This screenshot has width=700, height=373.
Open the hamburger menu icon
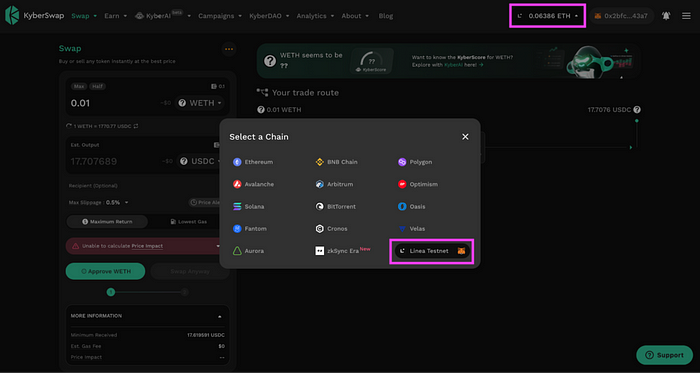(686, 16)
